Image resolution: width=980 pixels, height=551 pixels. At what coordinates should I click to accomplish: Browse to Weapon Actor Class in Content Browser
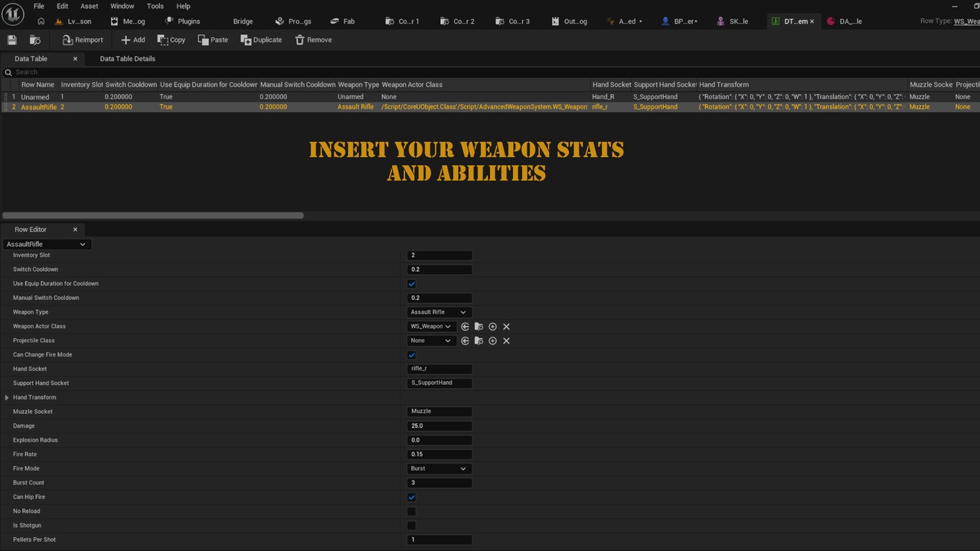click(479, 327)
